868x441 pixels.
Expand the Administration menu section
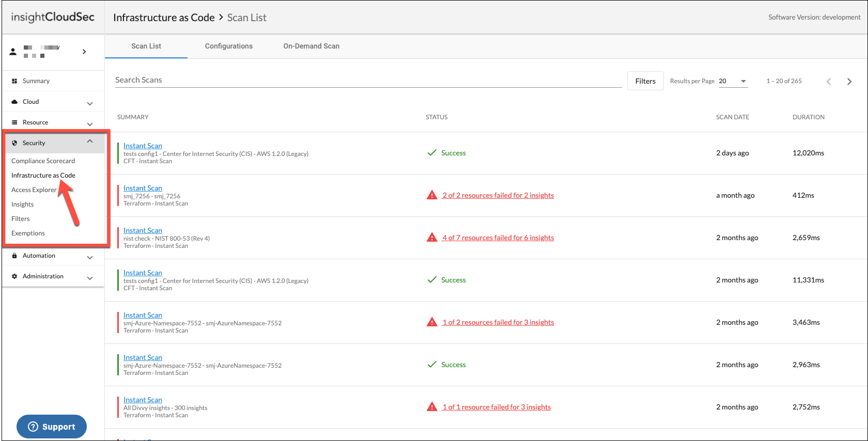(x=90, y=278)
